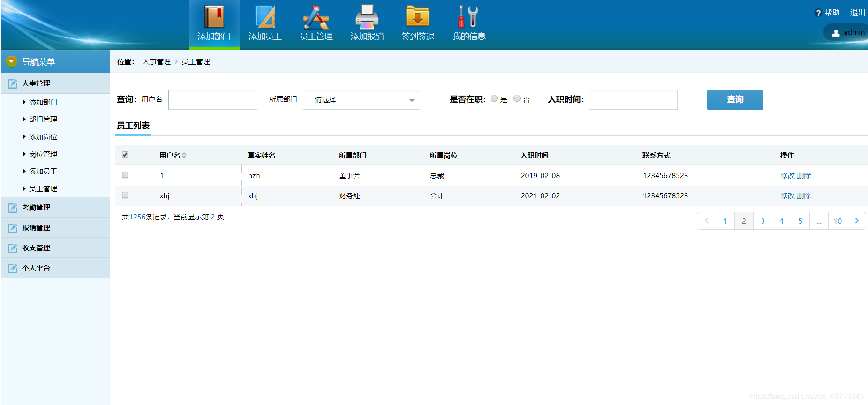Click the 查询 search button

tap(735, 99)
